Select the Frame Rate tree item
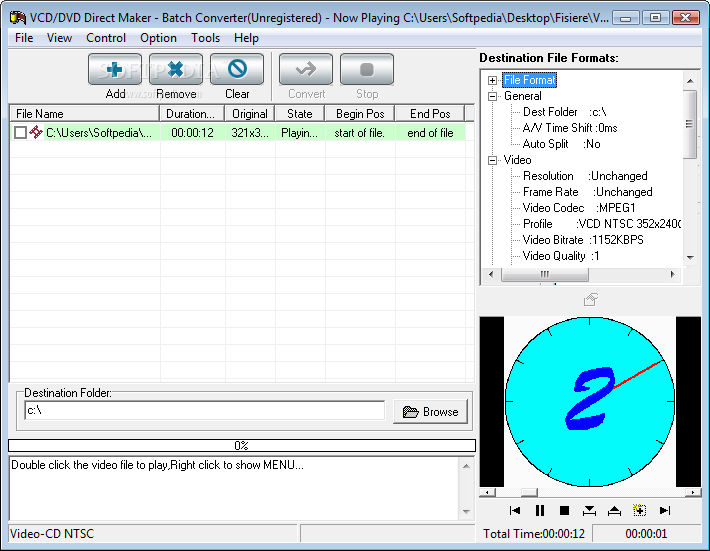710x551 pixels. click(587, 192)
